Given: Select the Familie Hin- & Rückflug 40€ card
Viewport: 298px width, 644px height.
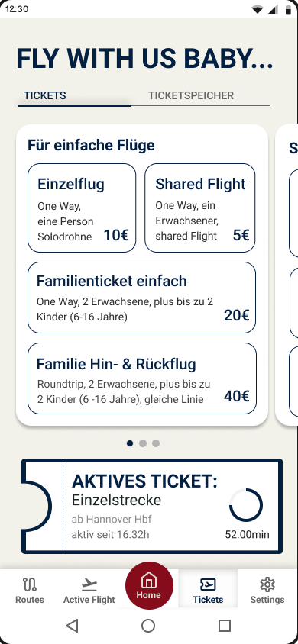Looking at the screenshot, I should pyautogui.click(x=142, y=378).
